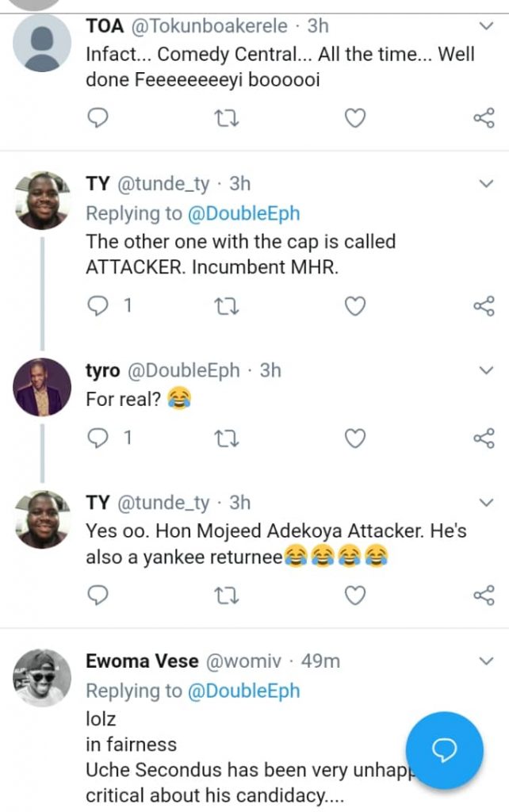Share tyro's 'For real?' tweet
The image size is (509, 812).
click(x=484, y=438)
